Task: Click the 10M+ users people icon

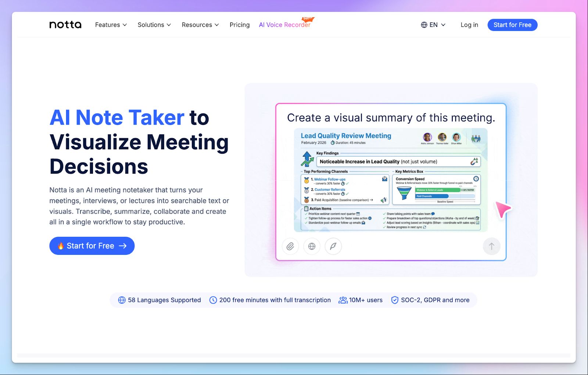Action: [342, 300]
